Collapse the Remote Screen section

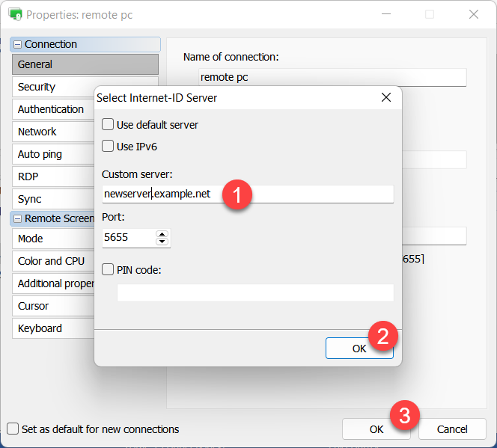pos(18,219)
